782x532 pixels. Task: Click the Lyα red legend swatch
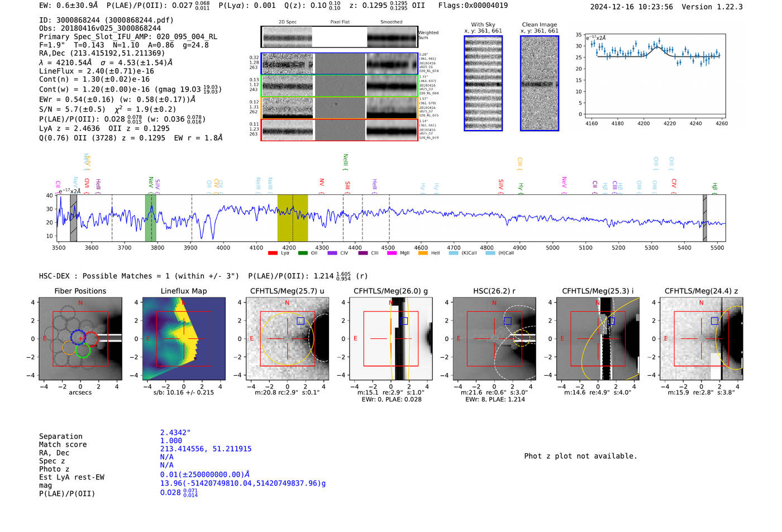click(x=273, y=253)
